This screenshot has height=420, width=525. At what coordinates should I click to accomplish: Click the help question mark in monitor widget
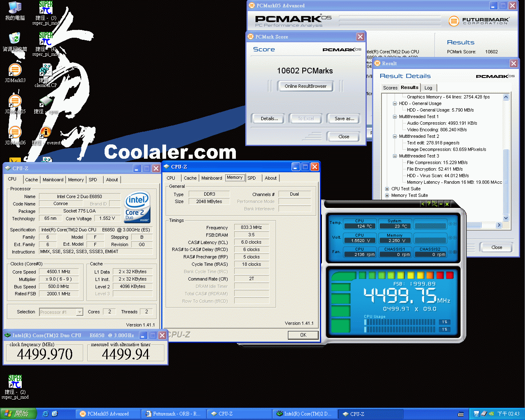tap(429, 204)
